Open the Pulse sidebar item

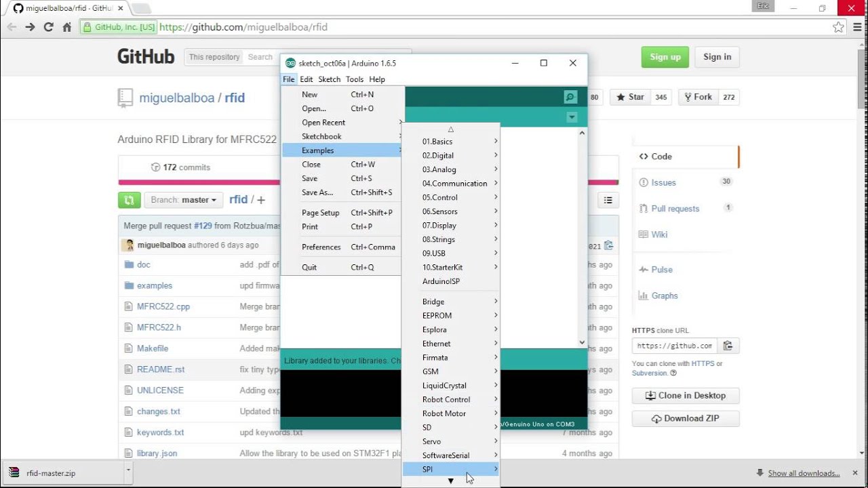tap(686, 269)
